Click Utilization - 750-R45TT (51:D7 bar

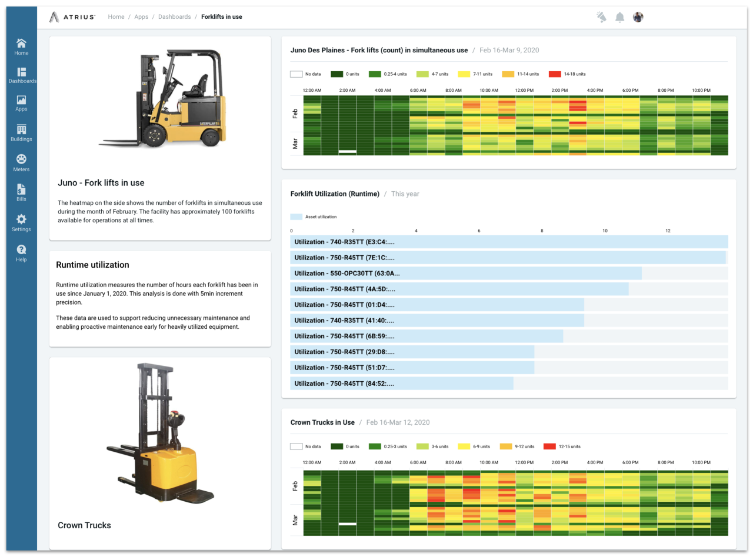[x=412, y=368]
